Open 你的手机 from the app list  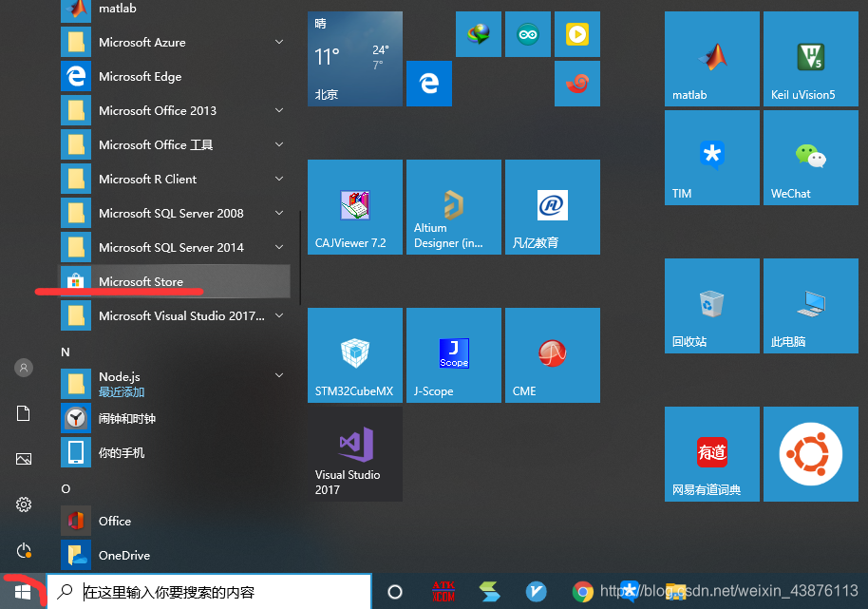pos(174,452)
